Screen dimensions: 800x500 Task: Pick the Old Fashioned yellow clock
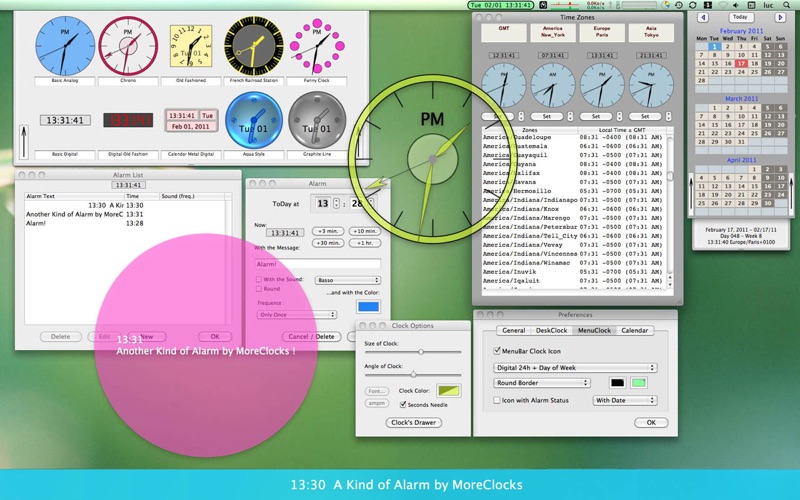191,46
